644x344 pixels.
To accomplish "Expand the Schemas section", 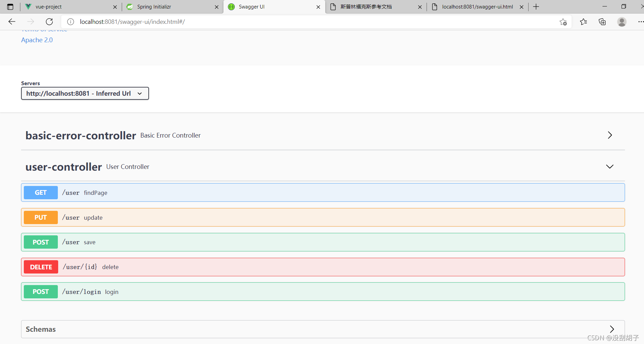I will 612,329.
